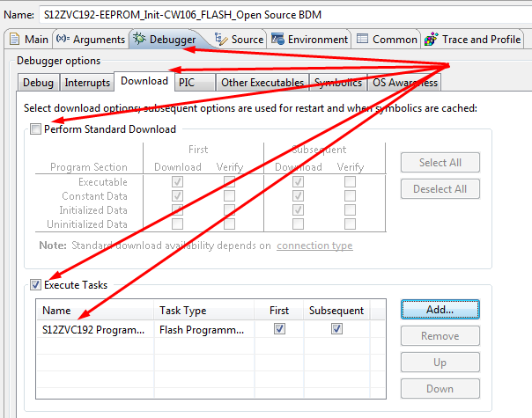Image resolution: width=532 pixels, height=418 pixels.
Task: Switch to Other Executables sub-tab
Action: [x=262, y=83]
